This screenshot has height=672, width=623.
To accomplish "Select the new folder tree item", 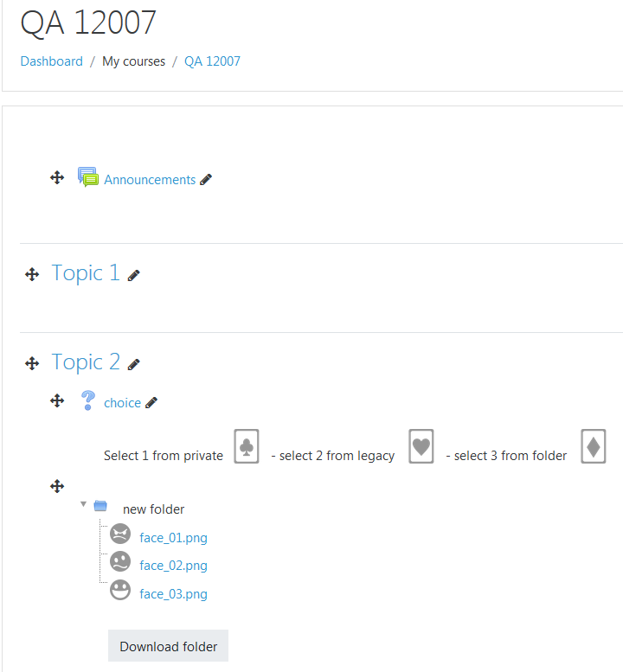I will (153, 509).
